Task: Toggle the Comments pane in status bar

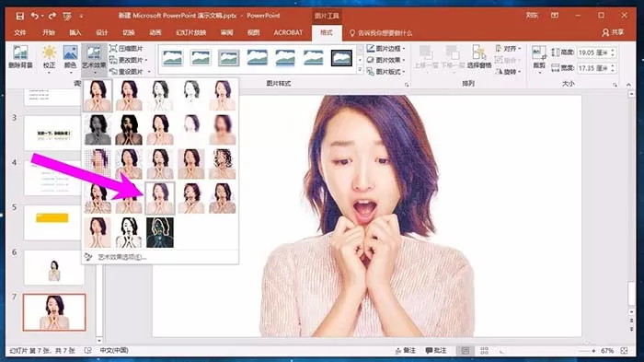Action: (x=436, y=350)
